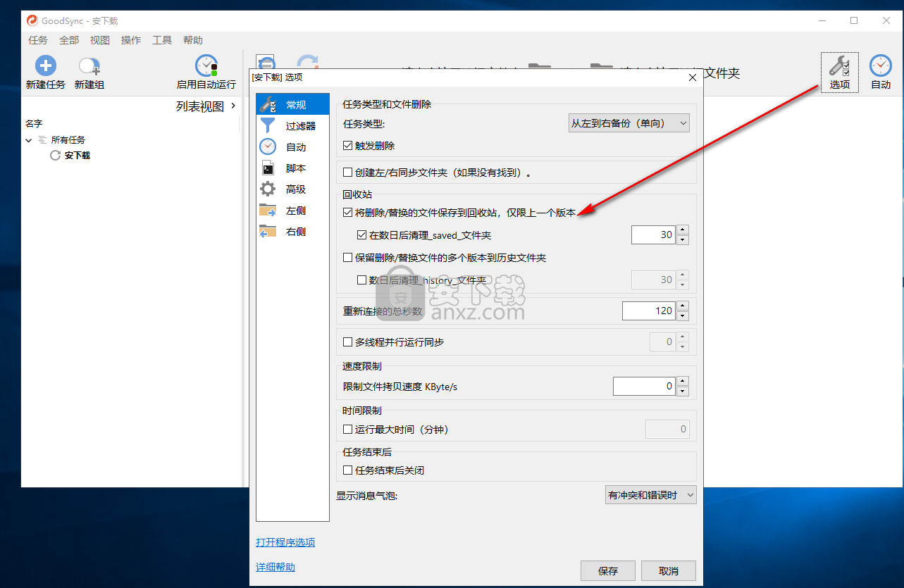The height and width of the screenshot is (588, 904).
Task: Open the 帮助 menu
Action: [x=193, y=40]
